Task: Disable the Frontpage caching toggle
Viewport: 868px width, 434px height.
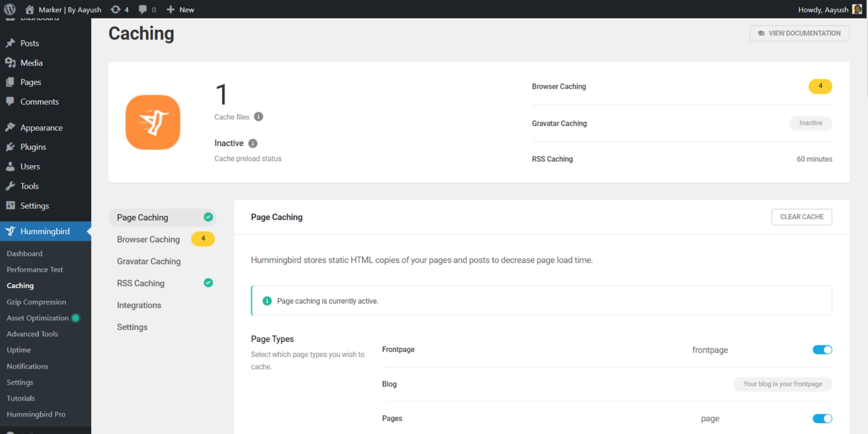Action: coord(822,350)
